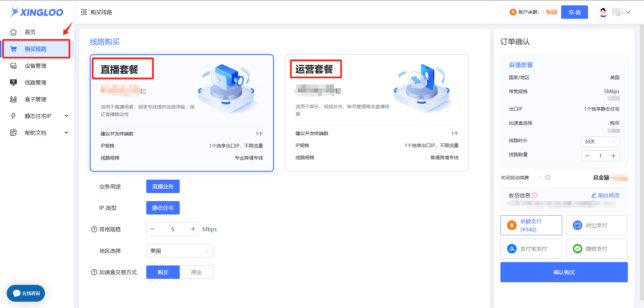Click the document icon next to 帮助文档
The width and height of the screenshot is (644, 308).
(13, 133)
